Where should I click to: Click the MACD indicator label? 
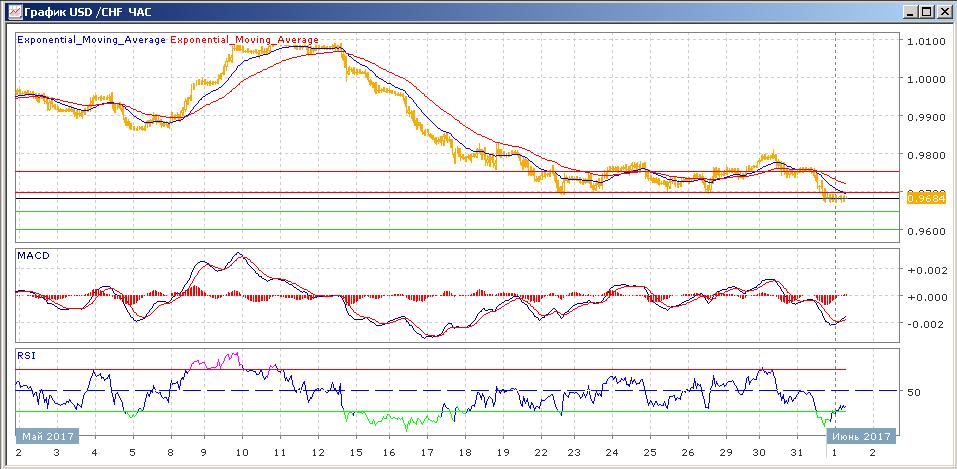pos(35,256)
